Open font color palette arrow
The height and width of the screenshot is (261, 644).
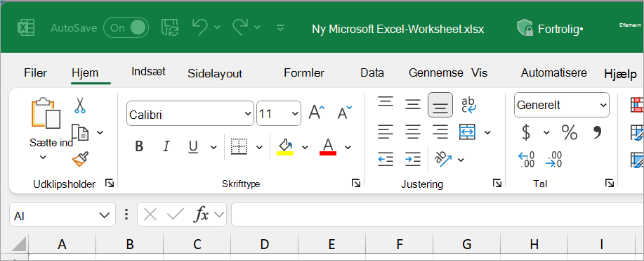tap(348, 147)
